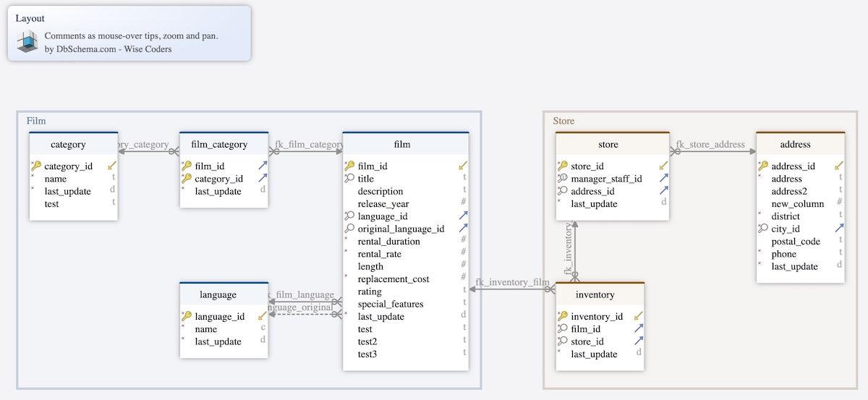Click the fk_store_address relationship label
Screen dimensions: 868x400
pyautogui.click(x=710, y=145)
